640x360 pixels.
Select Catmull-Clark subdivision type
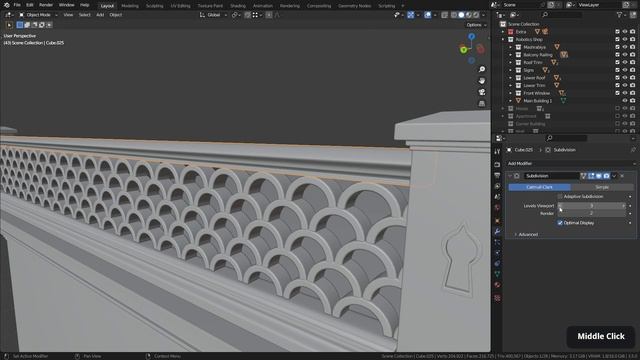coord(539,187)
